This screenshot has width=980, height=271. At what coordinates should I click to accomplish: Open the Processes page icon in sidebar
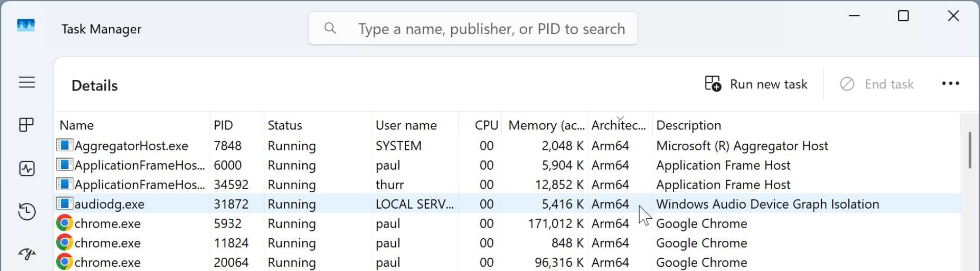[27, 125]
